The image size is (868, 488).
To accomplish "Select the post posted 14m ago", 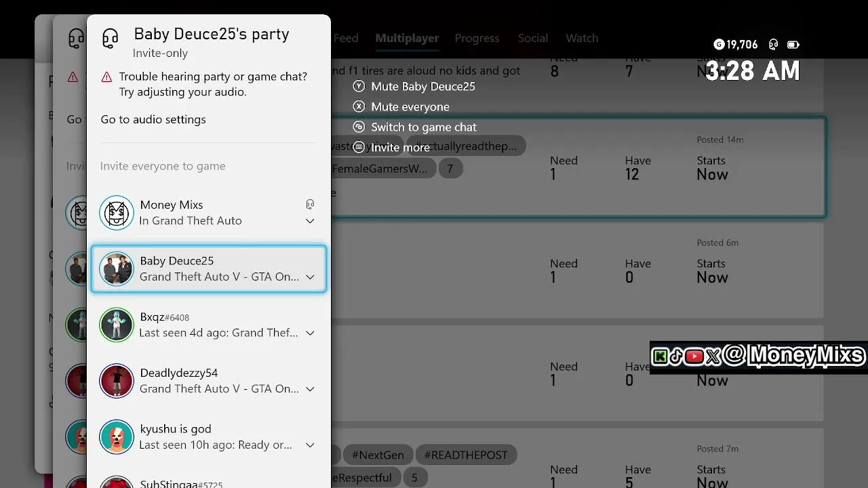I will tap(578, 167).
